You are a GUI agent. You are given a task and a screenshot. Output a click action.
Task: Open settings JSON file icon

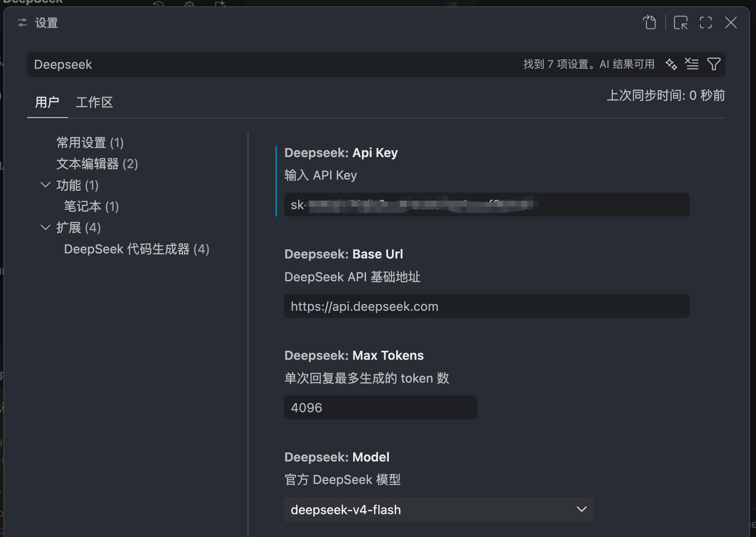(650, 23)
